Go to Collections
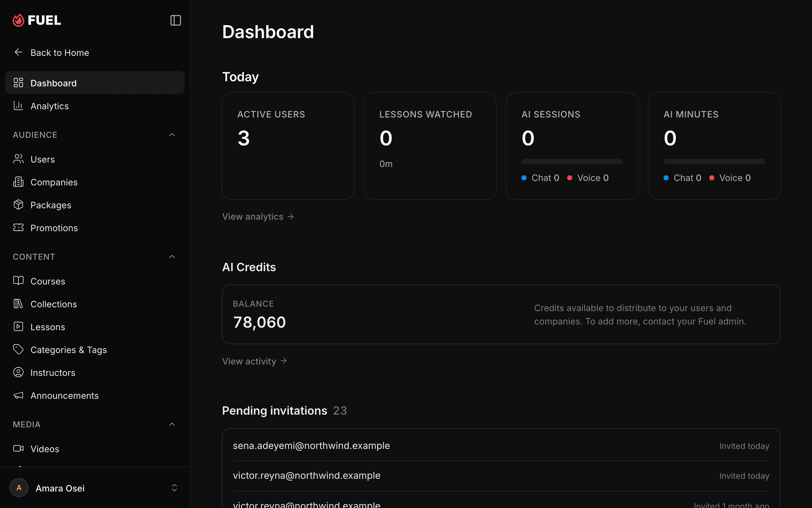812x508 pixels. click(95, 304)
